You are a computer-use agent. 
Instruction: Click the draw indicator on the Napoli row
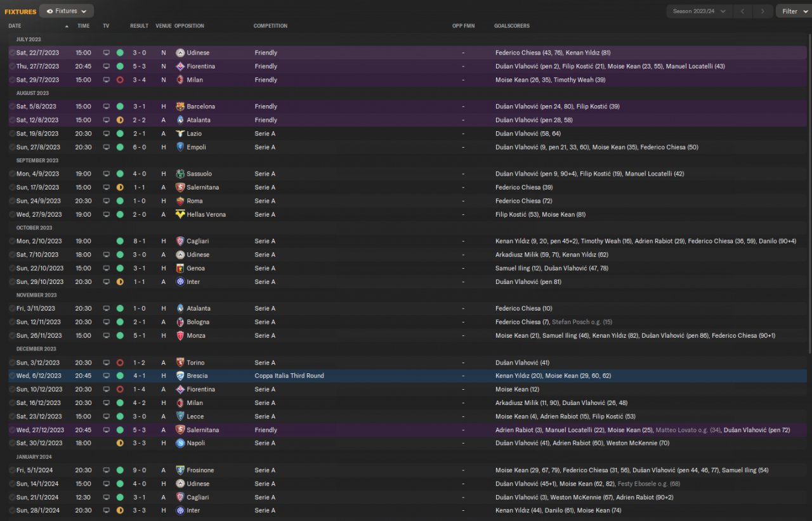(x=120, y=443)
